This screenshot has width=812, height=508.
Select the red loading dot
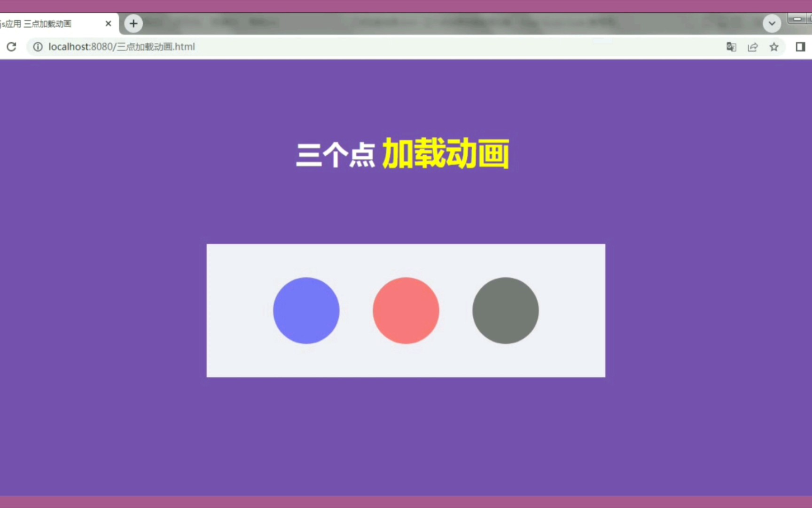click(406, 310)
